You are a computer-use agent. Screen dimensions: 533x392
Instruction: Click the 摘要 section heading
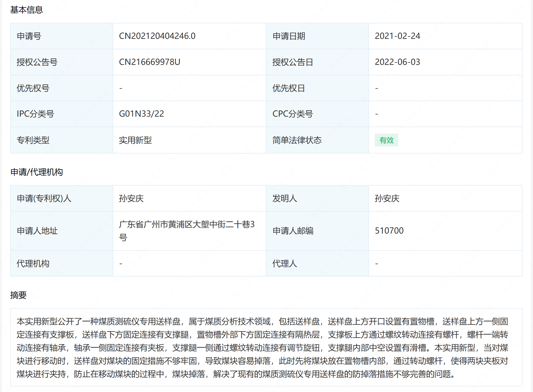click(x=18, y=295)
